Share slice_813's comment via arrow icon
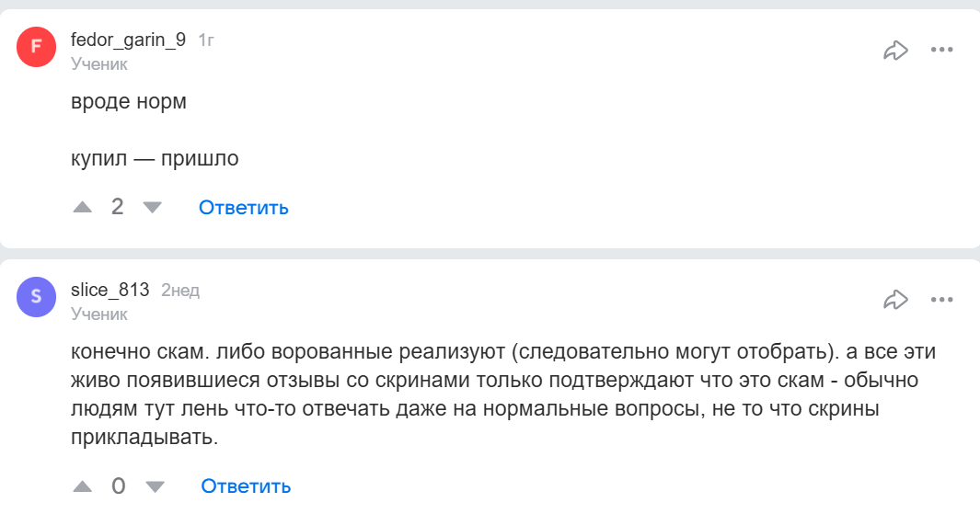 [x=895, y=300]
